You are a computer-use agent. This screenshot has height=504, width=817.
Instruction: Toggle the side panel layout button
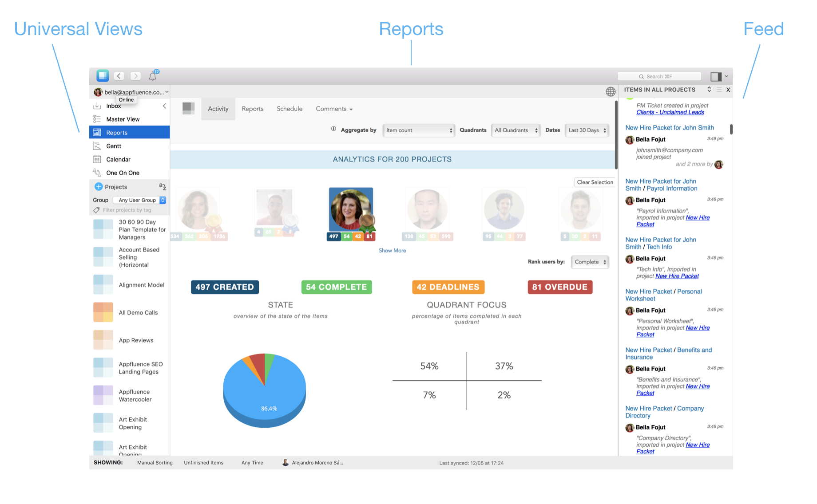pos(715,76)
